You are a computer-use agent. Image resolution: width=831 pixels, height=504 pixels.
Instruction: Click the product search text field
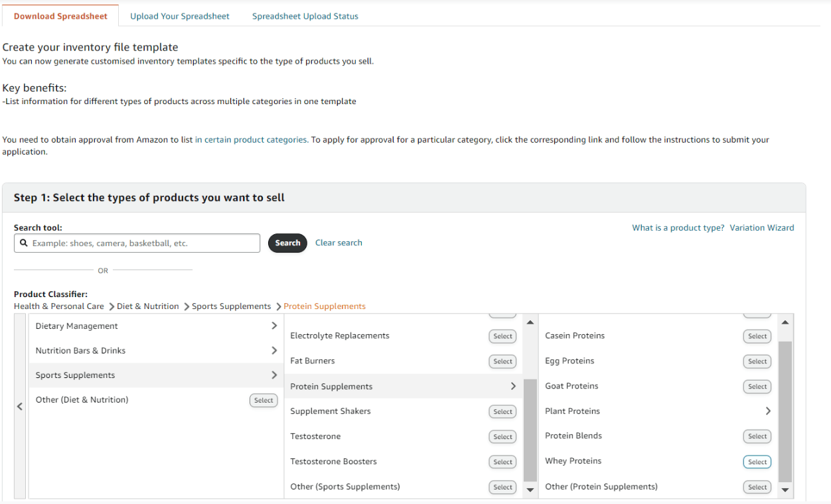[x=143, y=243]
